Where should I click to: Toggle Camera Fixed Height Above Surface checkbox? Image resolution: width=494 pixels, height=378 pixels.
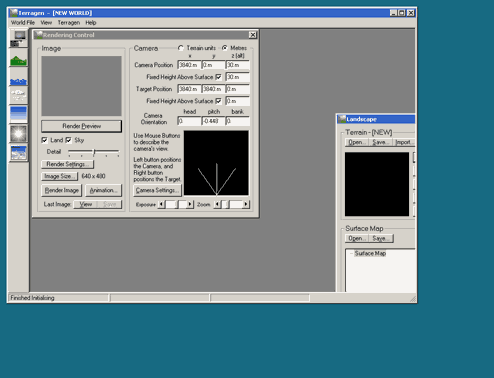(x=219, y=77)
